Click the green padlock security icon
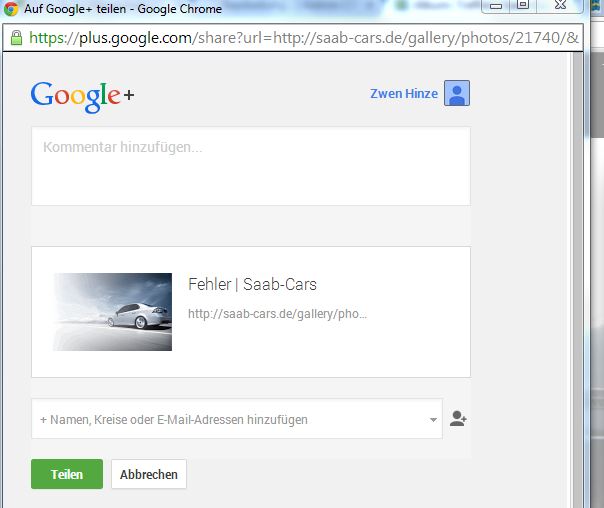604x508 pixels. 16,38
